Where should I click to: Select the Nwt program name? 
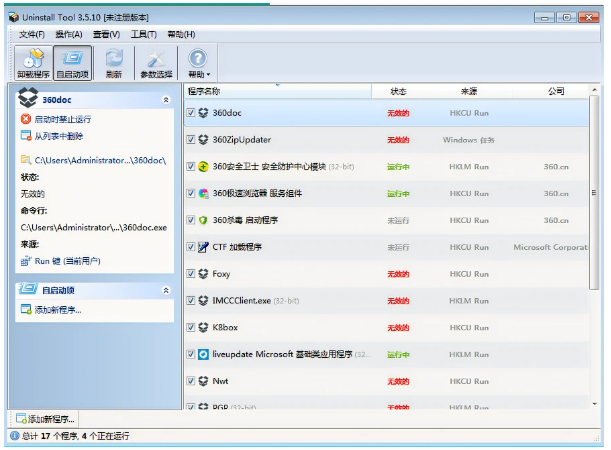pos(221,381)
